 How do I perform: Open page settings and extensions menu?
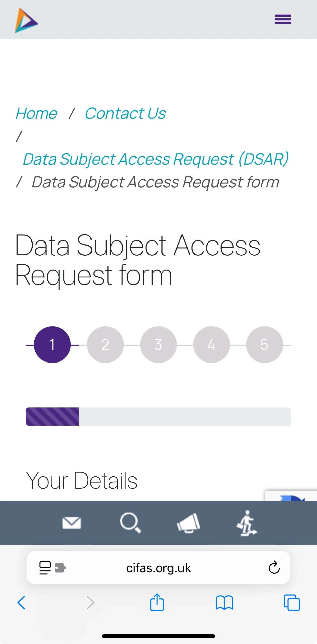click(53, 568)
